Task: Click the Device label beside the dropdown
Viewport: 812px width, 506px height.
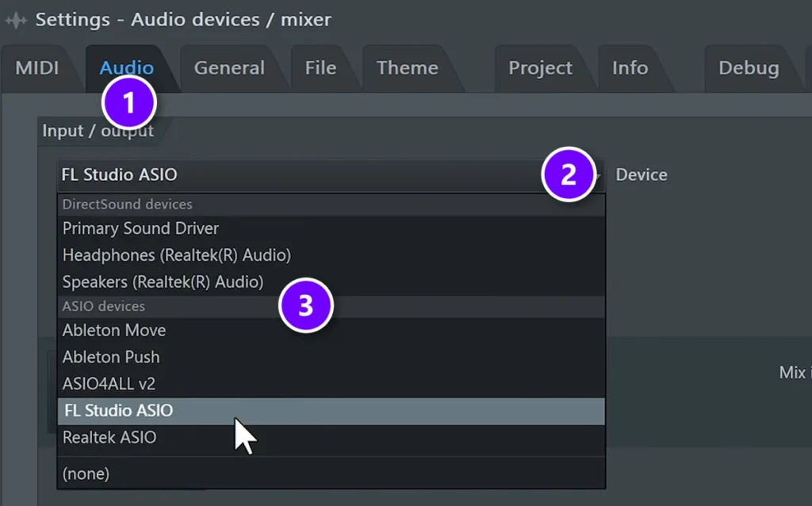Action: point(641,175)
